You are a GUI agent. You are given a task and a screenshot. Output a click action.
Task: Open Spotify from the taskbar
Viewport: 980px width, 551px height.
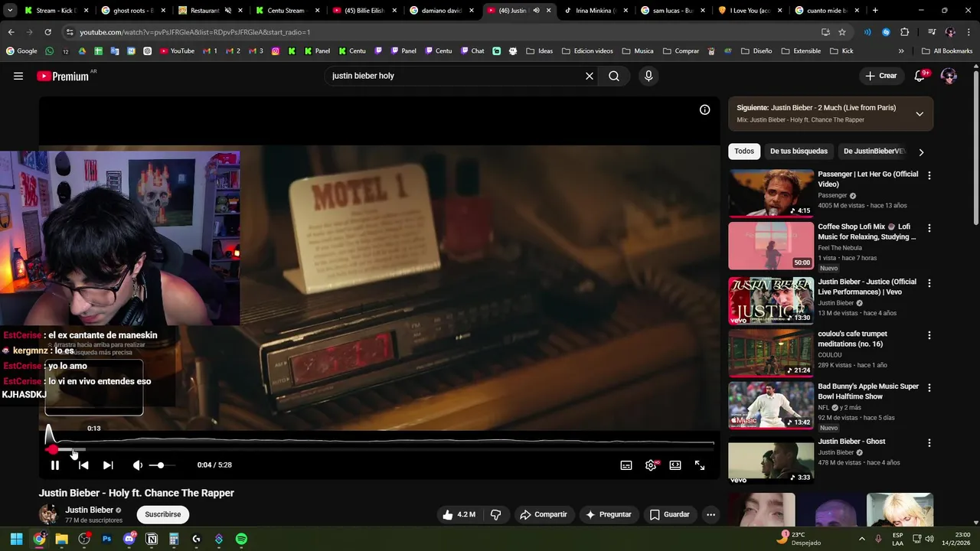click(241, 539)
